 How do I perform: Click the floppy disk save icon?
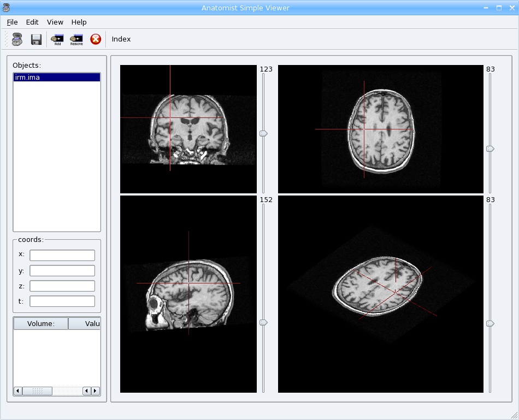click(x=36, y=39)
